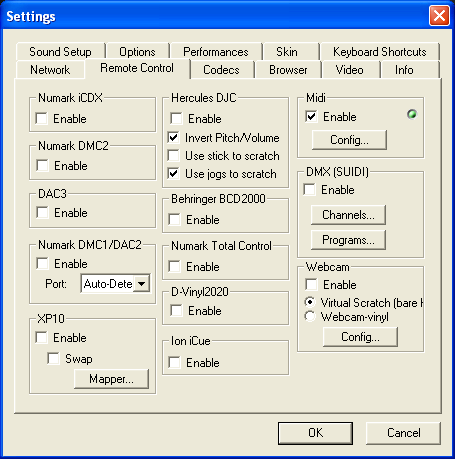Open the Video tab
Viewport: 455px width, 459px height.
coord(350,70)
